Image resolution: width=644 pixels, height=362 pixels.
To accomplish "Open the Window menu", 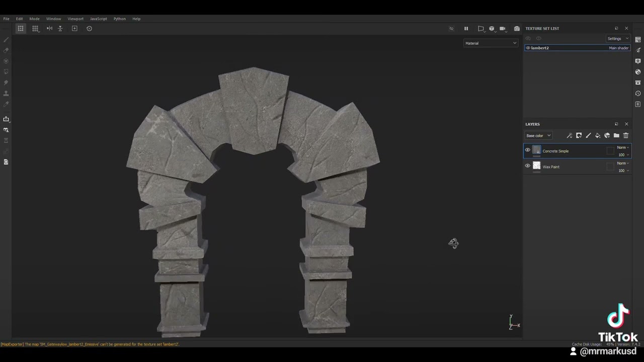I will (x=53, y=19).
